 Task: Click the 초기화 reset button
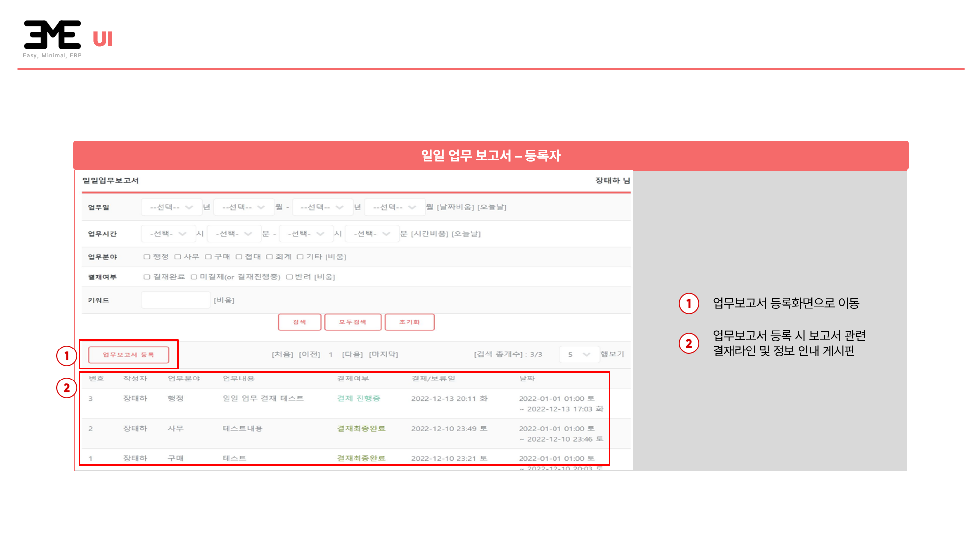tap(409, 322)
